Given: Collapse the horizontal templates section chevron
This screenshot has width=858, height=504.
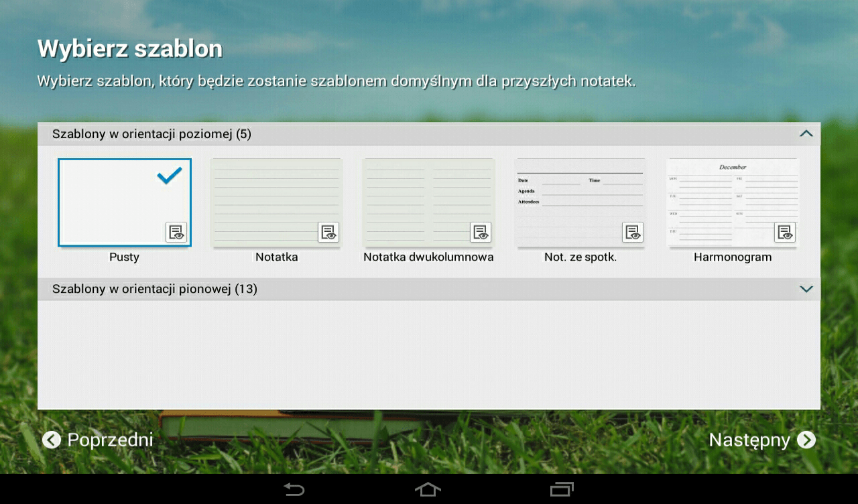Looking at the screenshot, I should pyautogui.click(x=806, y=134).
